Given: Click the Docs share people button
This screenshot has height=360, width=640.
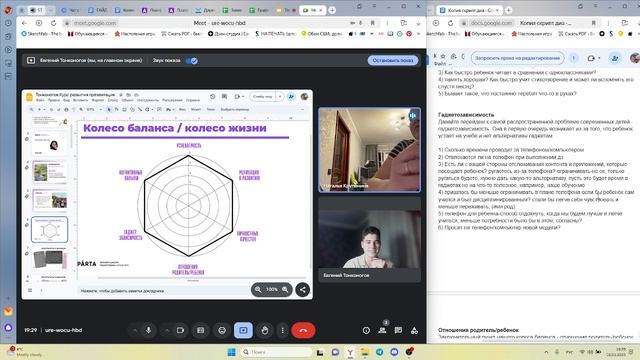Looking at the screenshot, I should 615,58.
